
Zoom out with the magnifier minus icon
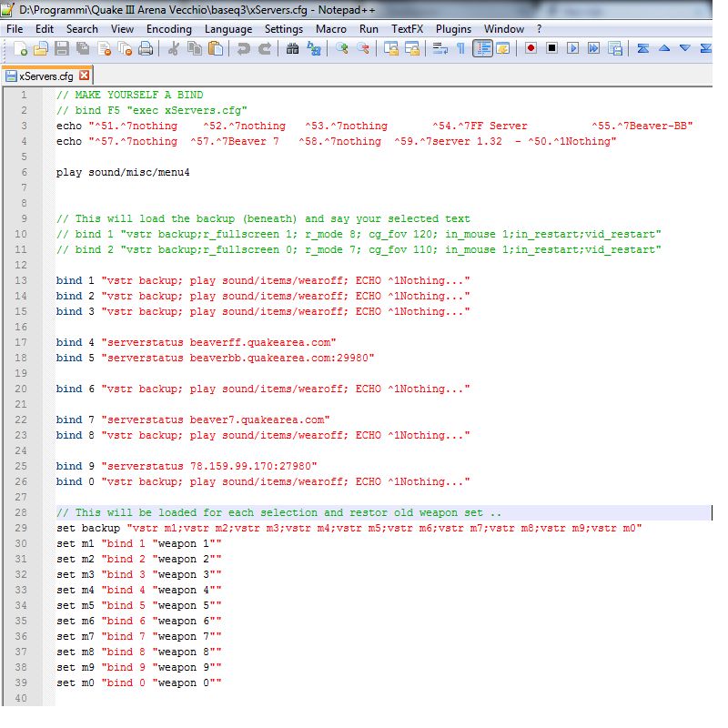click(363, 48)
